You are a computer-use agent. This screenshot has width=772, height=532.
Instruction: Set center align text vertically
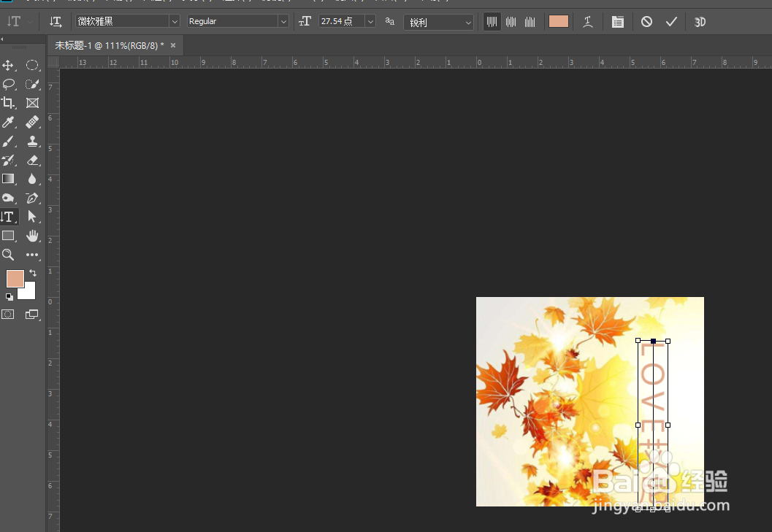[x=511, y=22]
